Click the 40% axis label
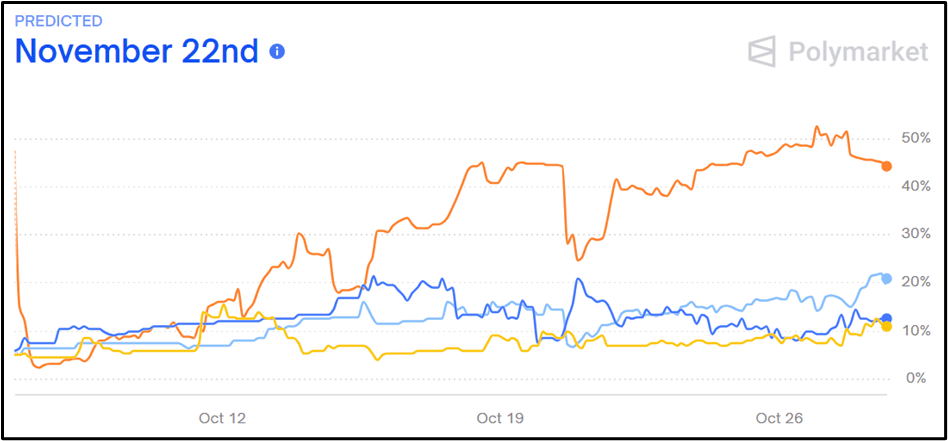 (x=918, y=186)
